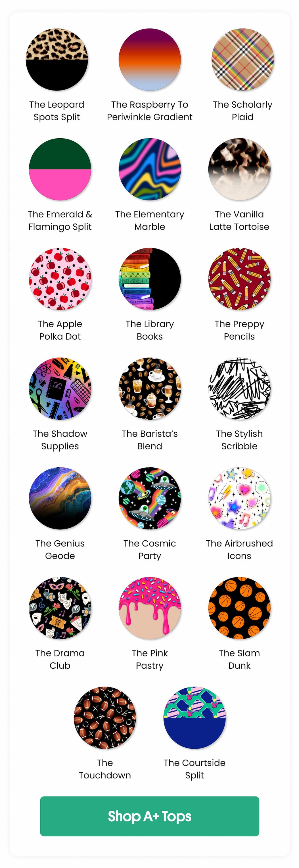The height and width of the screenshot is (868, 299).
Task: Select the Emerald & Flamingo Split swatch
Action: (60, 169)
